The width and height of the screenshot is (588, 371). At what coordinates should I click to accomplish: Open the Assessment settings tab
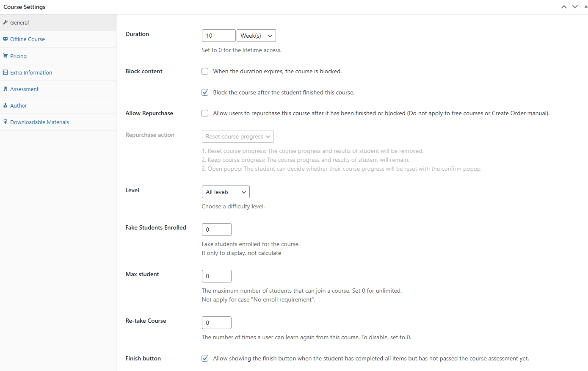(24, 89)
